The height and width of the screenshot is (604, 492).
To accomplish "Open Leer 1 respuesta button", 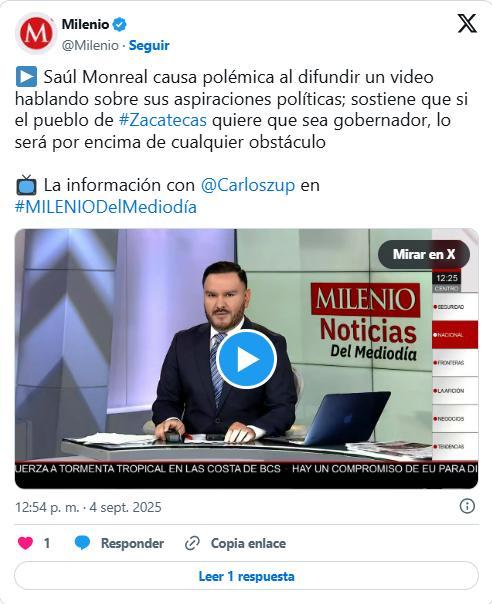I will pos(247,576).
